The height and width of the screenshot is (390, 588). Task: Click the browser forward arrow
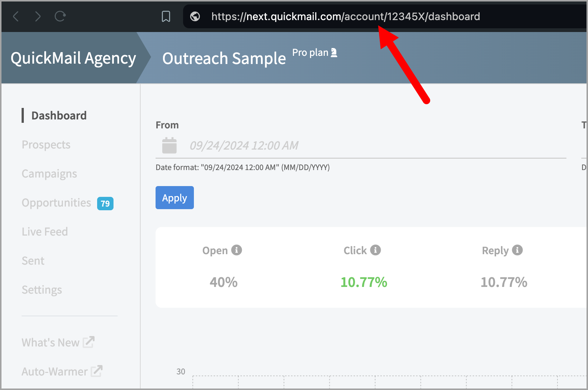click(38, 16)
